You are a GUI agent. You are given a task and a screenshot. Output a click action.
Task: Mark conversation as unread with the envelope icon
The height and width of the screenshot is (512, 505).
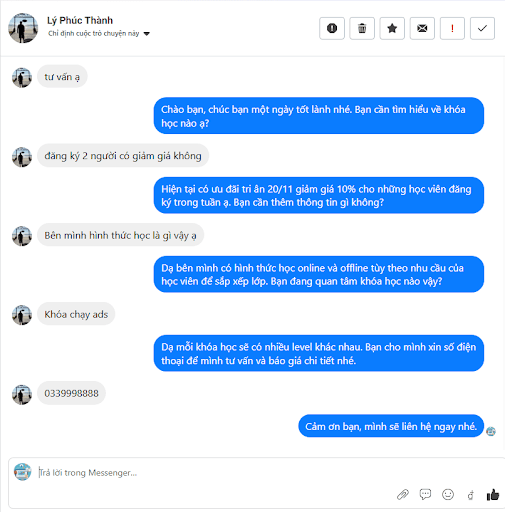click(422, 28)
